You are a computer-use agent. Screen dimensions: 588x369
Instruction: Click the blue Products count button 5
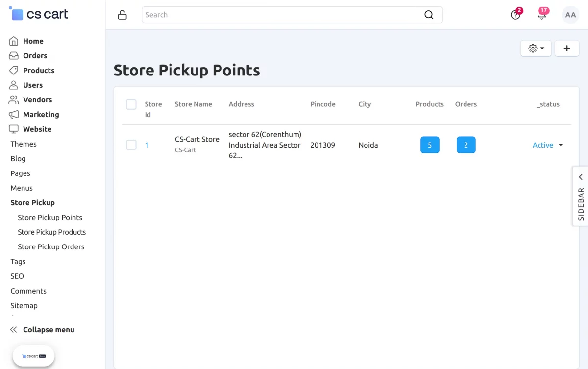pos(430,145)
